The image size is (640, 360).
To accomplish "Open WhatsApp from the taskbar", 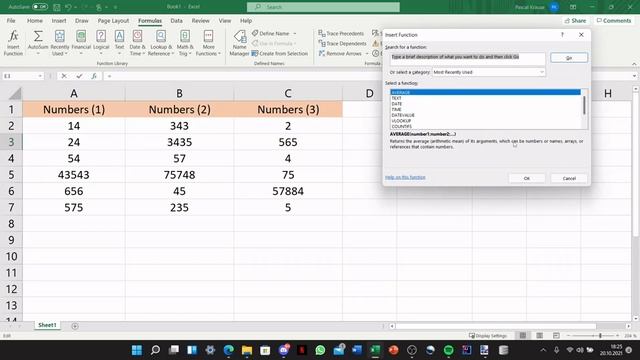I will pos(320,350).
